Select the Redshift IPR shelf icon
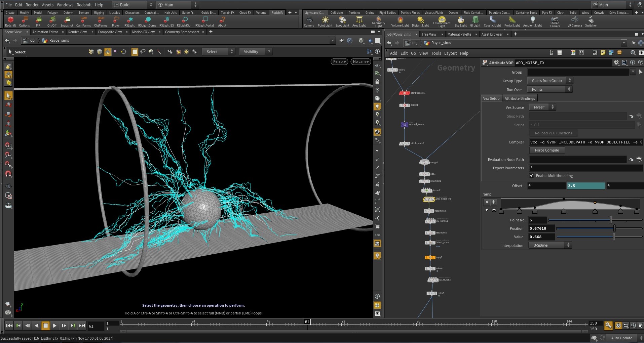 38,20
